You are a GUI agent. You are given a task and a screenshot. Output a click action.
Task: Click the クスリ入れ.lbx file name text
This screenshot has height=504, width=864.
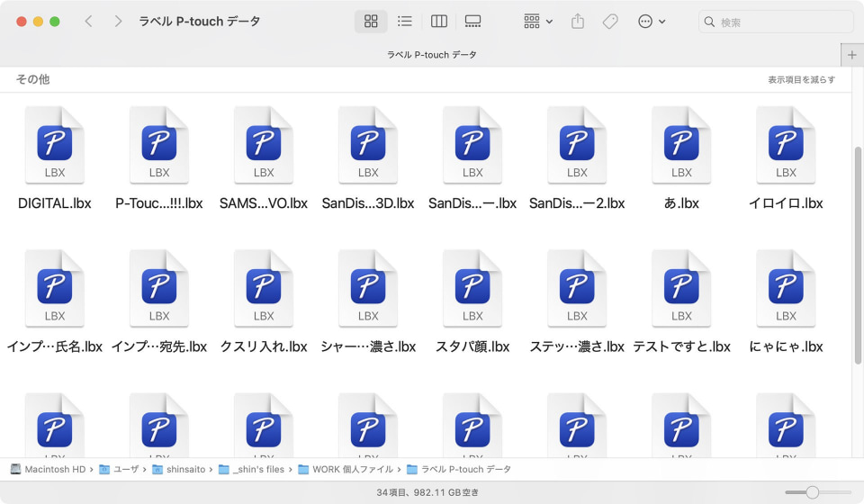264,346
